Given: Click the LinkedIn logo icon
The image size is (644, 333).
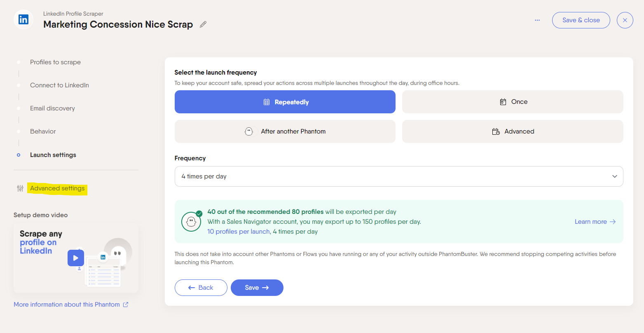Looking at the screenshot, I should click(23, 19).
